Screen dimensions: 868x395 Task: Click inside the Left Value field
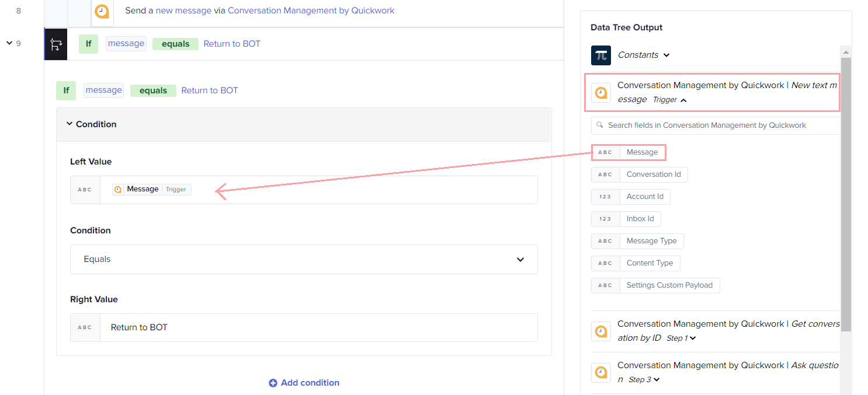click(318, 190)
